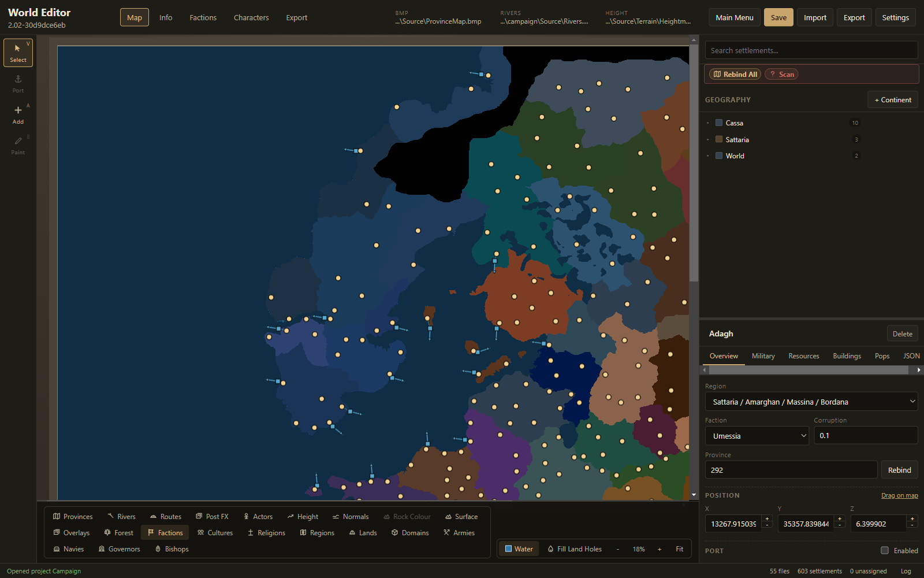
Task: Open the Info tab
Action: tap(166, 17)
